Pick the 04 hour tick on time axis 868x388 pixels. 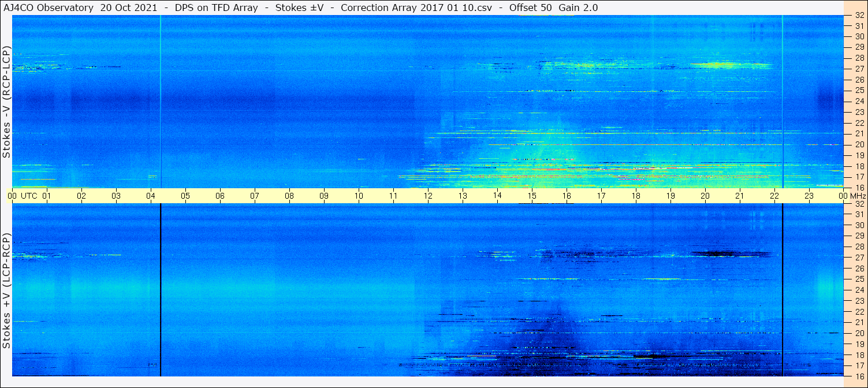click(x=151, y=196)
